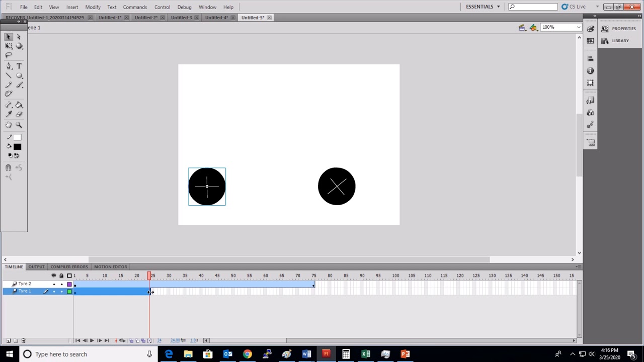Select the Oval shape tool
The width and height of the screenshot is (644, 362).
(19, 75)
